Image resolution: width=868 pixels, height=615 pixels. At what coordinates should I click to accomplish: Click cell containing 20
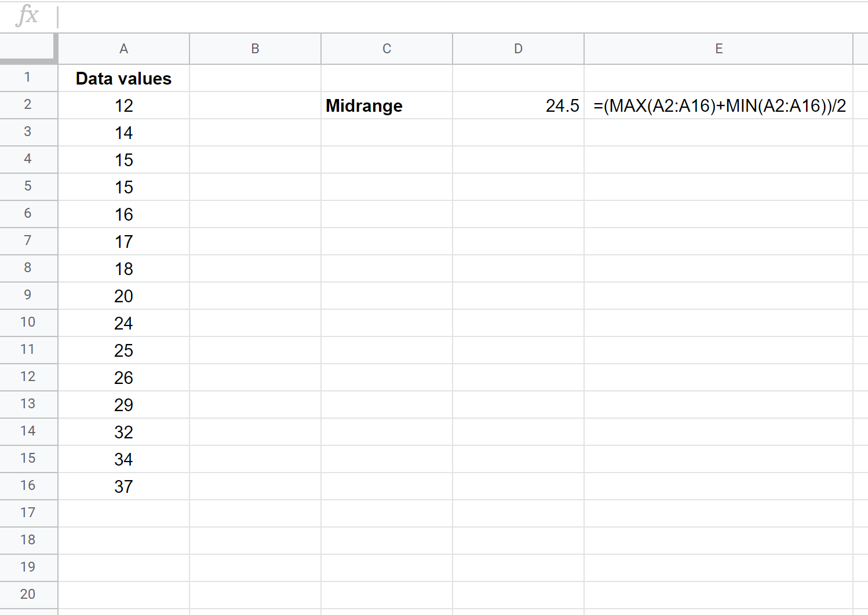pyautogui.click(x=124, y=296)
